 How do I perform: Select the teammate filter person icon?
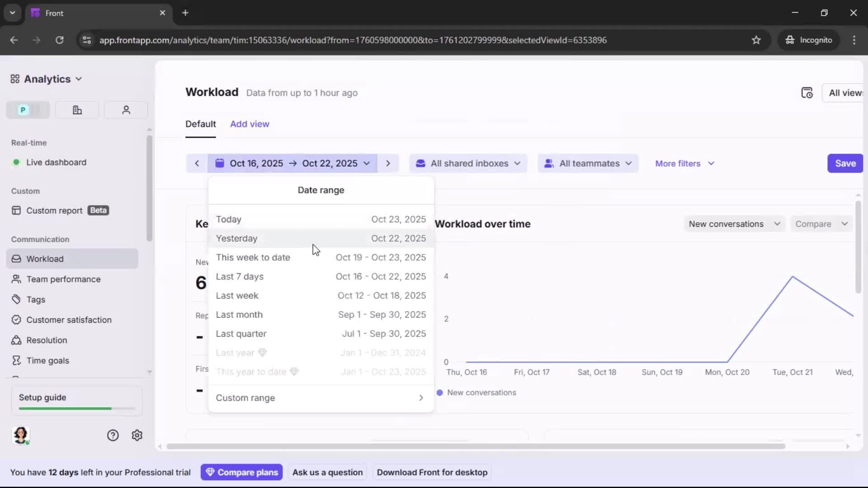click(x=126, y=110)
